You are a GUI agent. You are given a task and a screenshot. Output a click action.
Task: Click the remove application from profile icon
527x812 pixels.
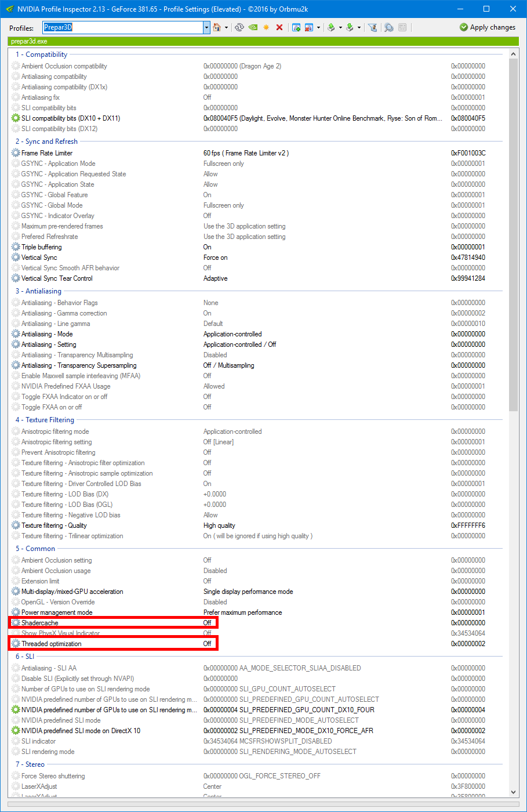309,27
